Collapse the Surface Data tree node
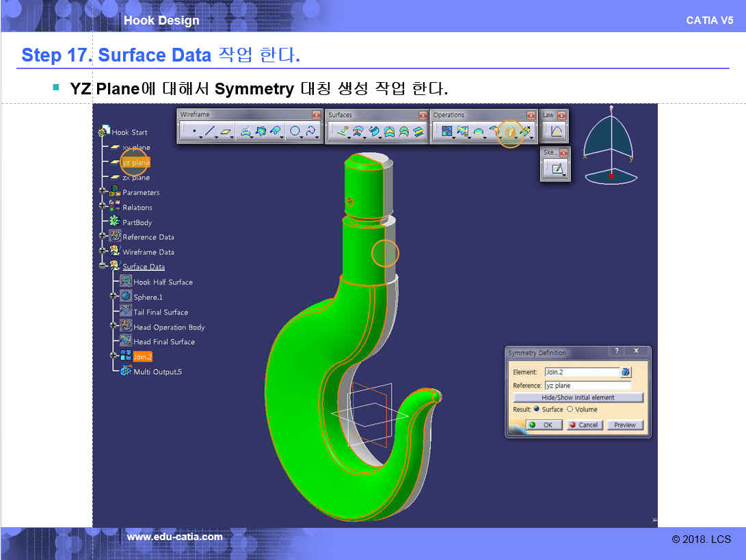The width and height of the screenshot is (746, 560). [103, 267]
